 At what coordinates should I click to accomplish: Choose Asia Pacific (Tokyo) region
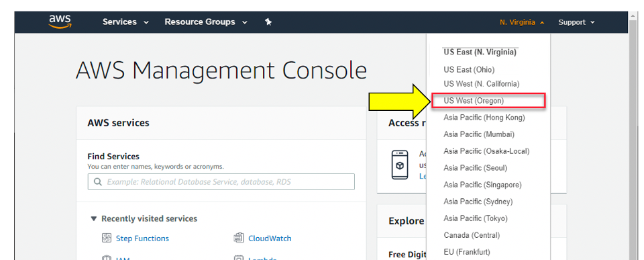476,218
